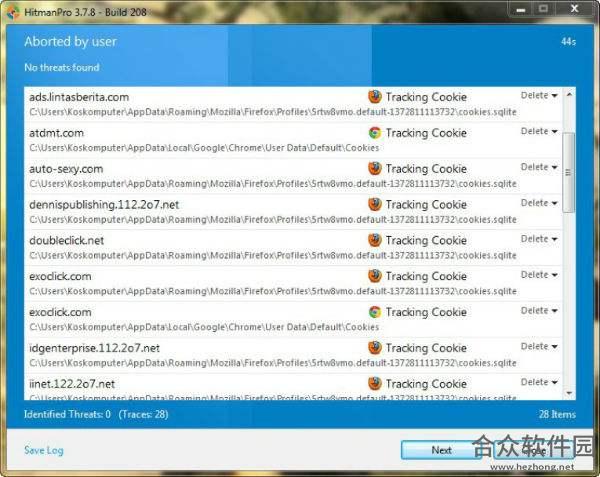This screenshot has height=477, width=600.
Task: Open Delete dropdown on the Firefox exoclick.com row
Action: coord(539,275)
